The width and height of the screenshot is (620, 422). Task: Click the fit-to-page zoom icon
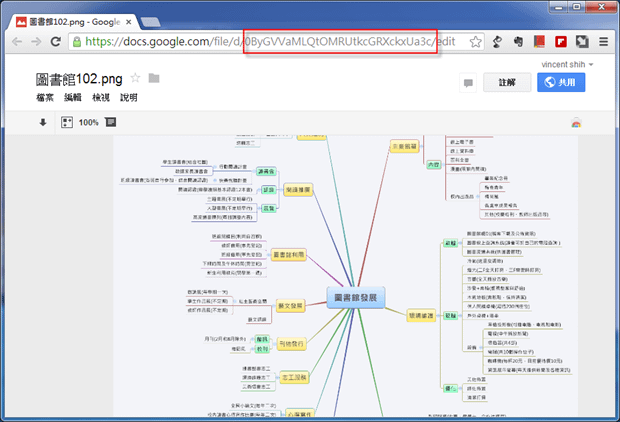click(x=67, y=122)
